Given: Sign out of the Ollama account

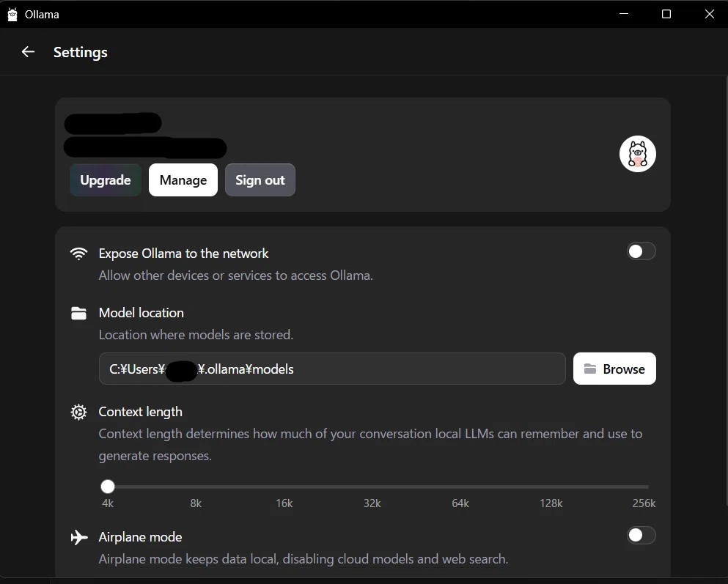Looking at the screenshot, I should pos(260,180).
